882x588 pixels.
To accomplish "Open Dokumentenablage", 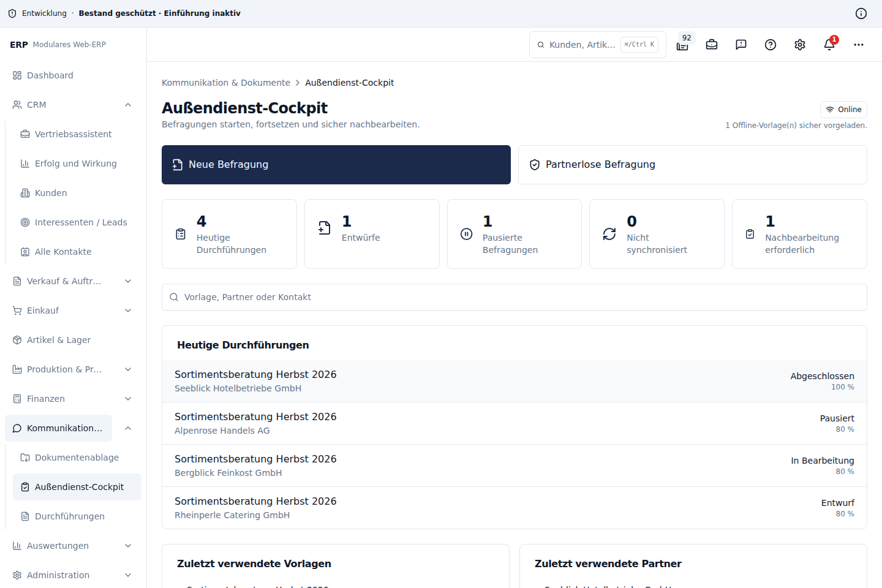I will click(x=77, y=458).
